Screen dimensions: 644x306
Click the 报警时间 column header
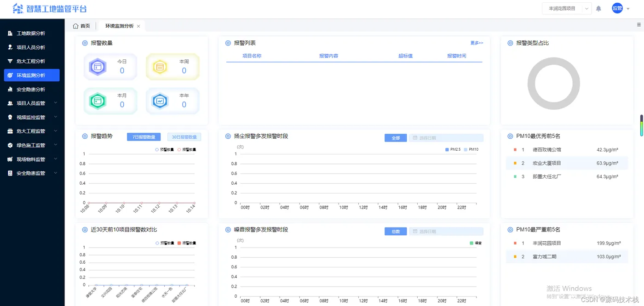click(x=456, y=56)
